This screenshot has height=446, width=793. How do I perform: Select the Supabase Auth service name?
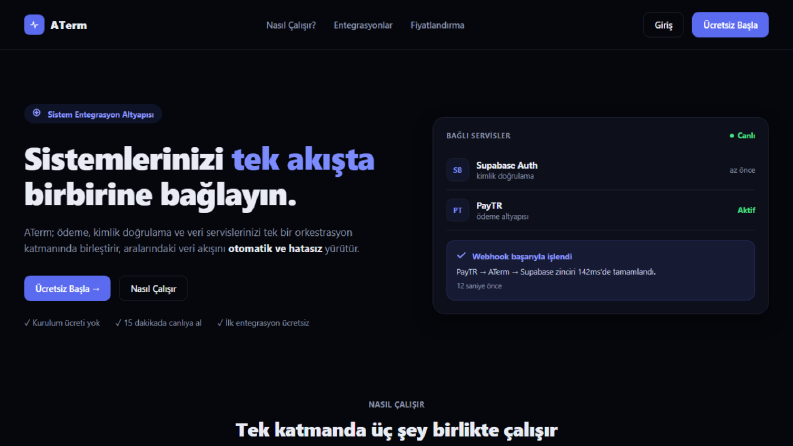tap(507, 165)
